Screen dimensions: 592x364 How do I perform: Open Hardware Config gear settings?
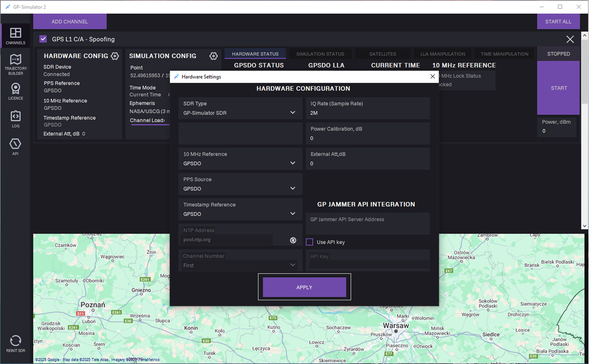tap(115, 56)
